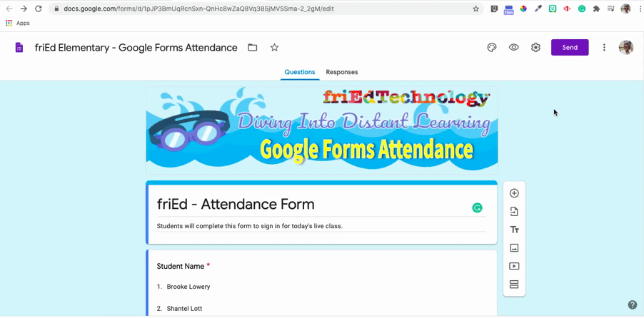Add section from the side toolbar
Image resolution: width=644 pixels, height=318 pixels.
[x=514, y=284]
